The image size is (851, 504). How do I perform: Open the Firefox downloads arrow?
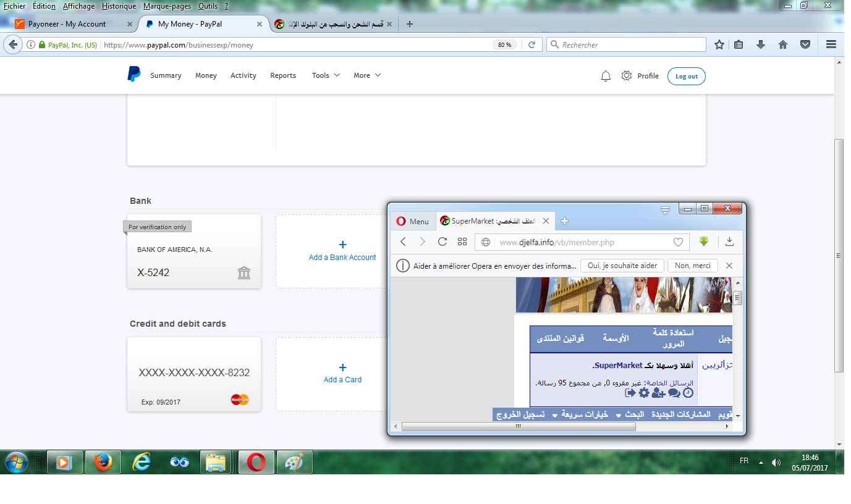(761, 44)
